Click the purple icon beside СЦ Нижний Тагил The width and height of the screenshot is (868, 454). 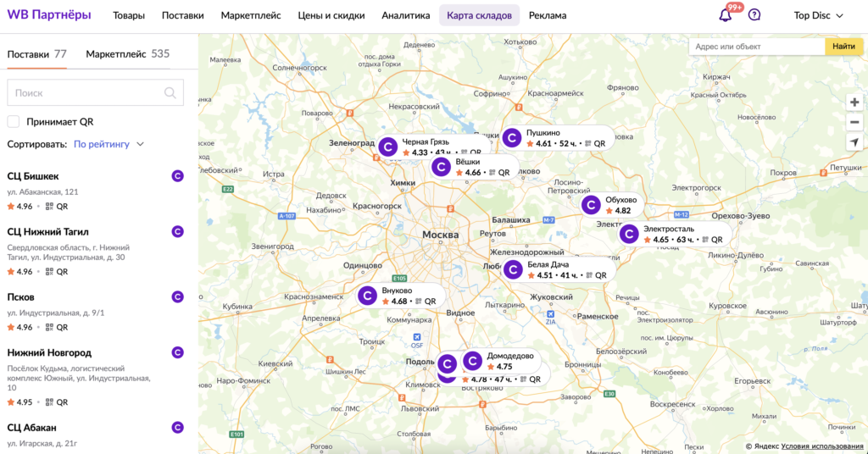click(178, 232)
